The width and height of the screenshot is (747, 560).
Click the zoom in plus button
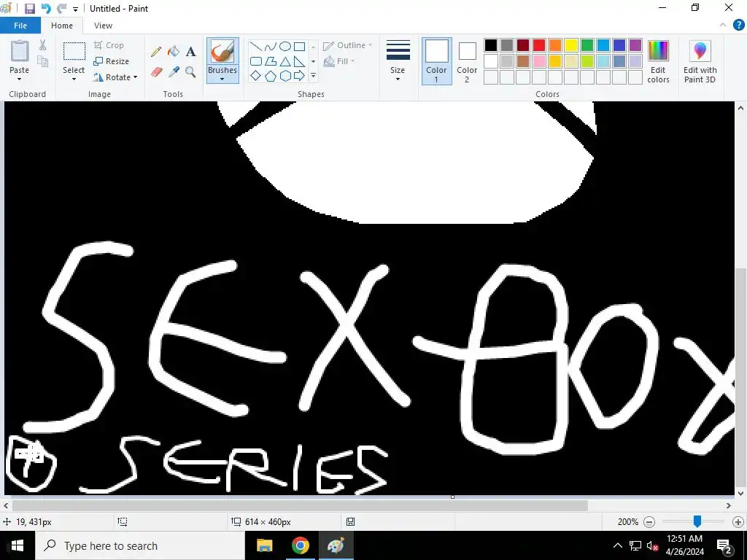click(x=738, y=522)
